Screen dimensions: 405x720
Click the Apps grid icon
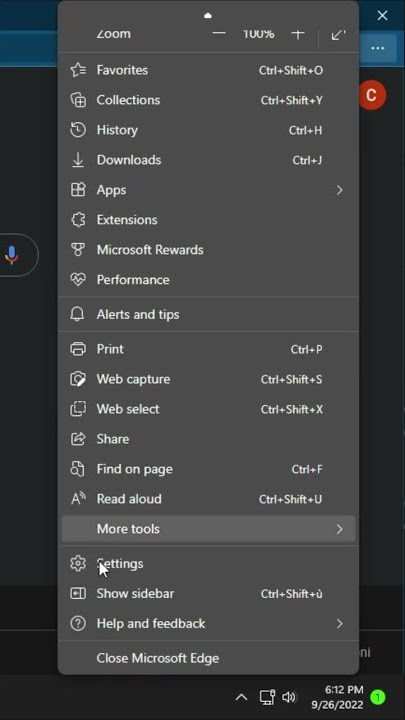[x=78, y=190]
